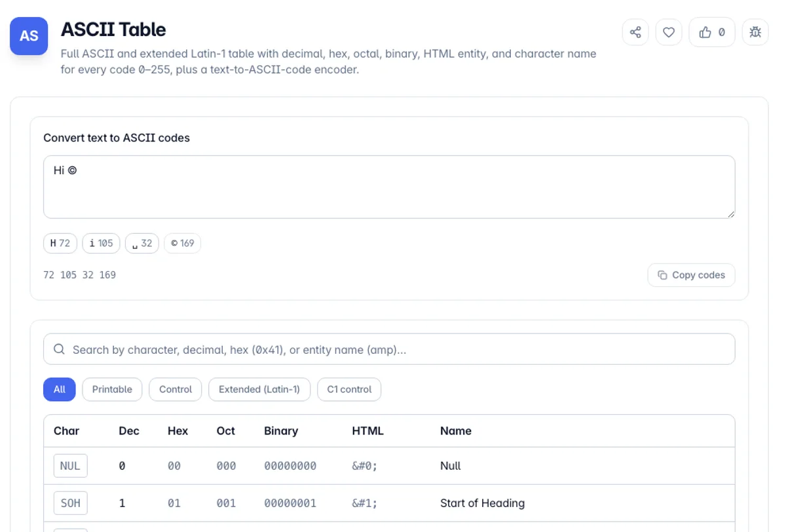Screen dimensions: 786x532
Task: Click binary value 00000001
Action: click(x=290, y=503)
